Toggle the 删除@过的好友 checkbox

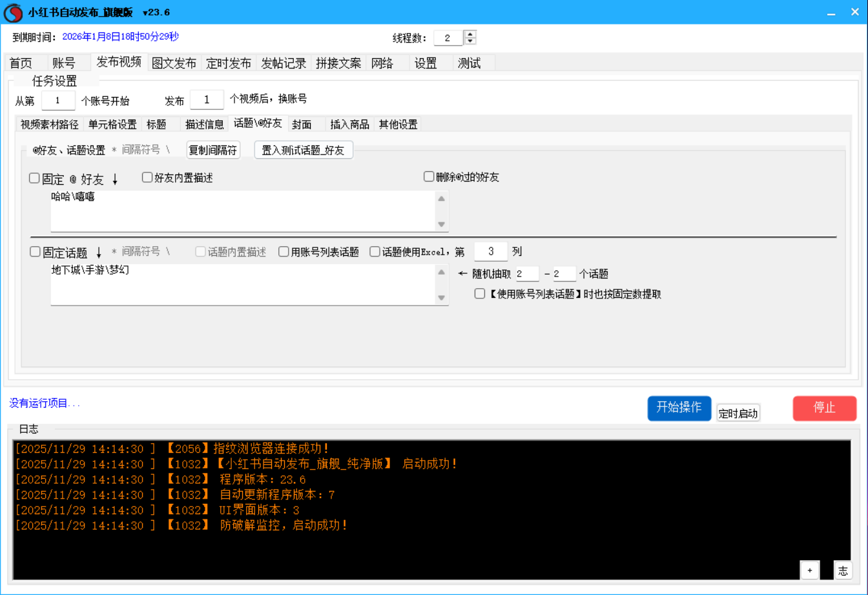point(429,176)
